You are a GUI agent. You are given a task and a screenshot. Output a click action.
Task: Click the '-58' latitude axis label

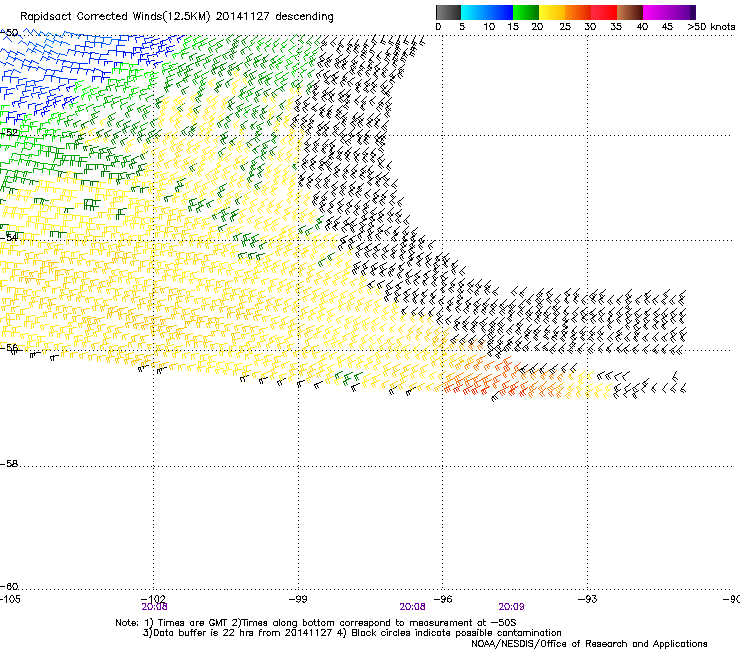[9, 464]
